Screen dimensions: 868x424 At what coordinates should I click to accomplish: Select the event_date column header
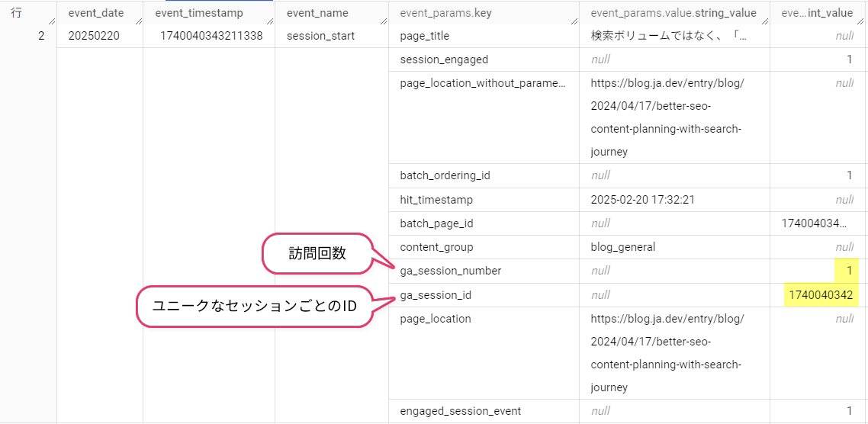coord(100,13)
